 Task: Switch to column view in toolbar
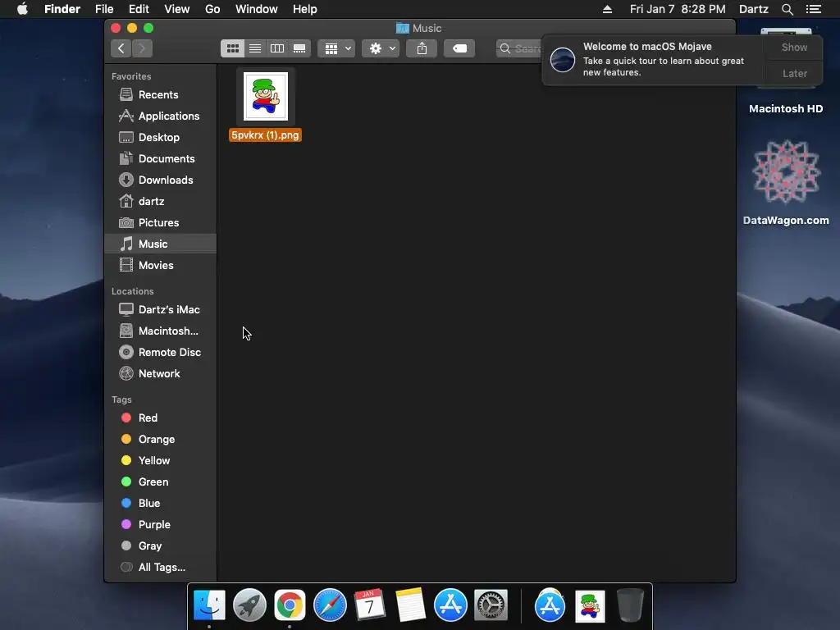coord(277,48)
